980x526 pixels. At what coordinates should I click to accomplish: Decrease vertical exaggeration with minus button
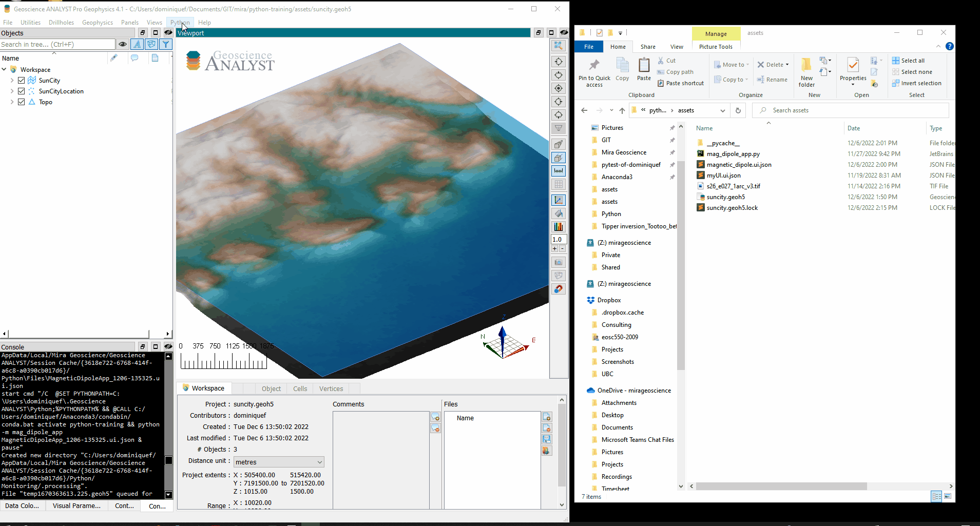pyautogui.click(x=562, y=249)
